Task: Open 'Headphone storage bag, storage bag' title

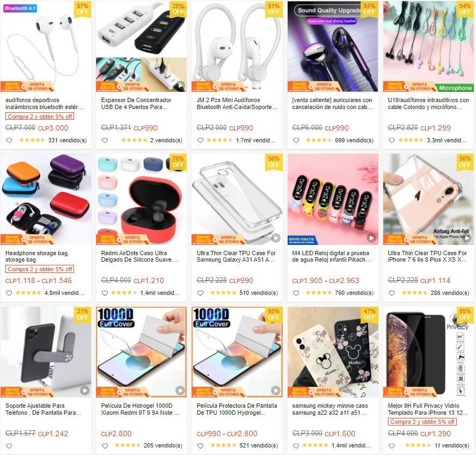Action: [x=38, y=256]
